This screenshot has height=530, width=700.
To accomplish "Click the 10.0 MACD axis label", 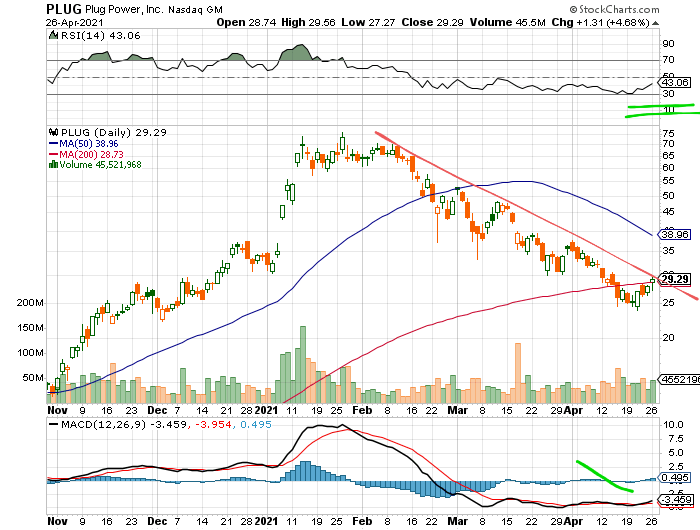I will tap(673, 425).
